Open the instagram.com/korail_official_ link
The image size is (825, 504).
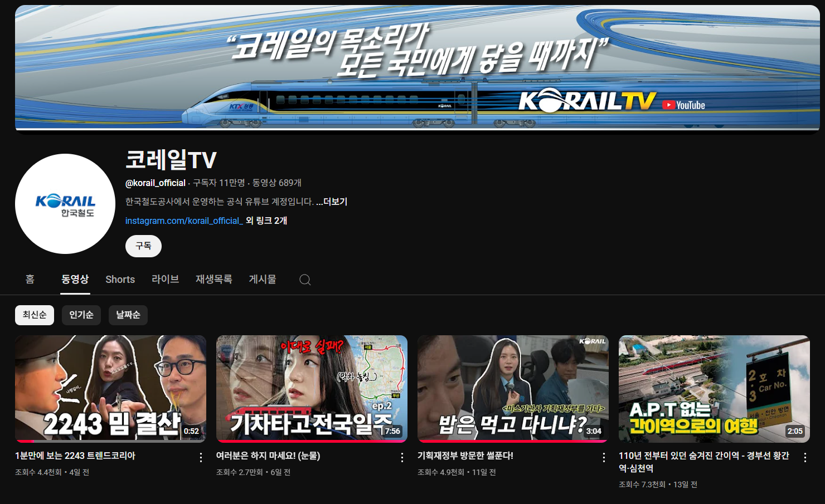(x=184, y=221)
